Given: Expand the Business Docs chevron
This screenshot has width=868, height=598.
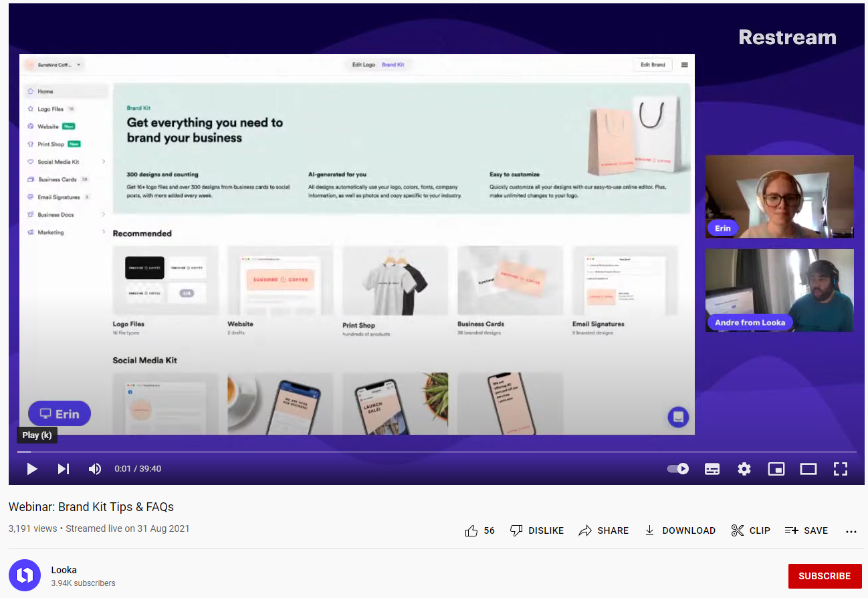Looking at the screenshot, I should 104,215.
